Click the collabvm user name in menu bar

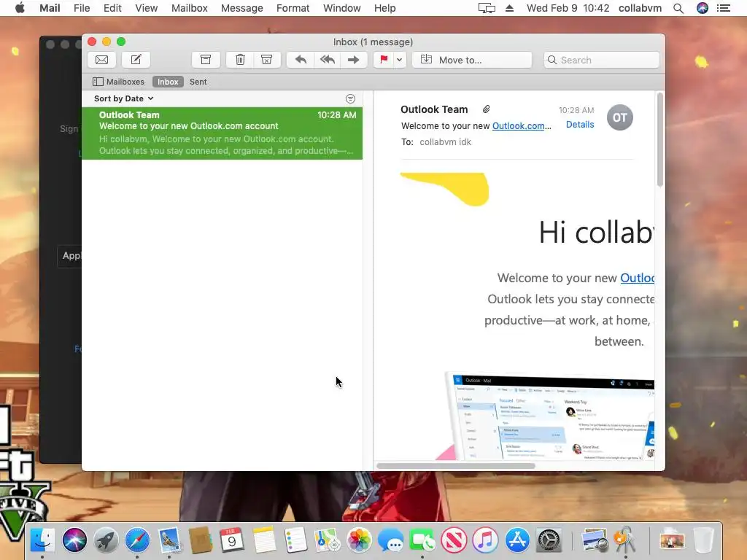point(640,8)
